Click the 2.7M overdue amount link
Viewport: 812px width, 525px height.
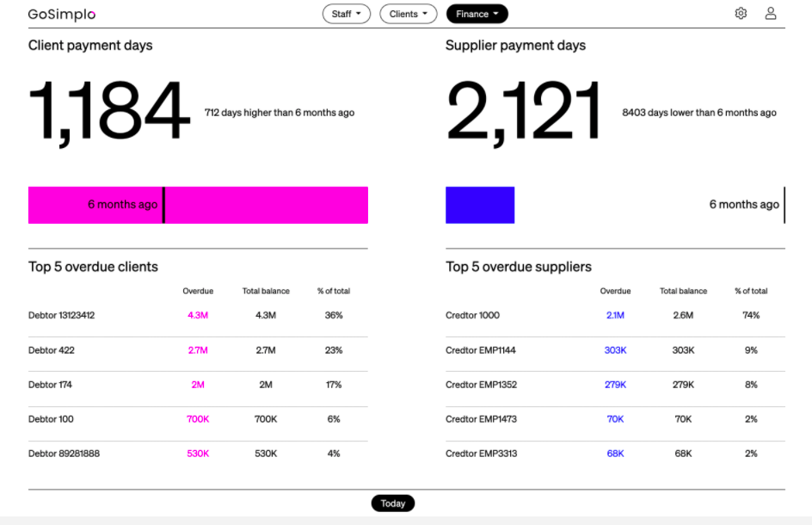[198, 350]
